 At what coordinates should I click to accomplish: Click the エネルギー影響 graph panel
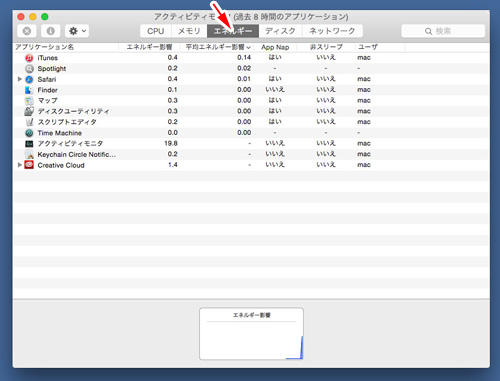tap(251, 334)
